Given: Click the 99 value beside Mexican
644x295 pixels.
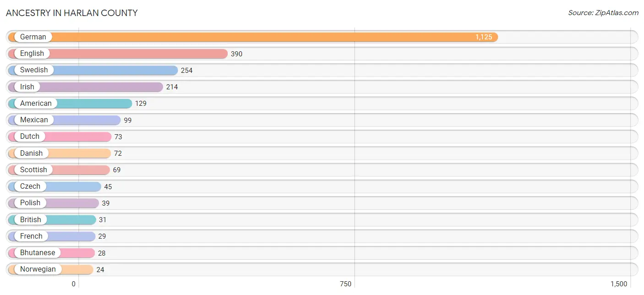Looking at the screenshot, I should 128,120.
